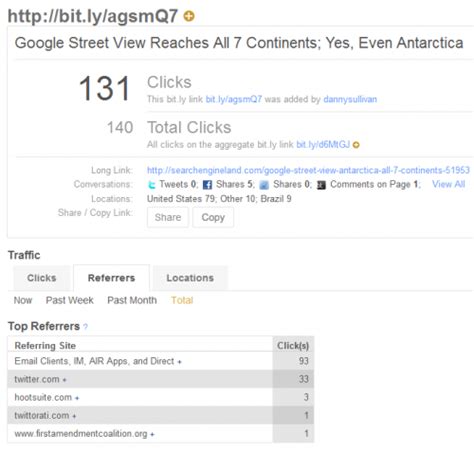Click the blue icon beside Shares 0
The image size is (474, 452).
[x=264, y=185]
